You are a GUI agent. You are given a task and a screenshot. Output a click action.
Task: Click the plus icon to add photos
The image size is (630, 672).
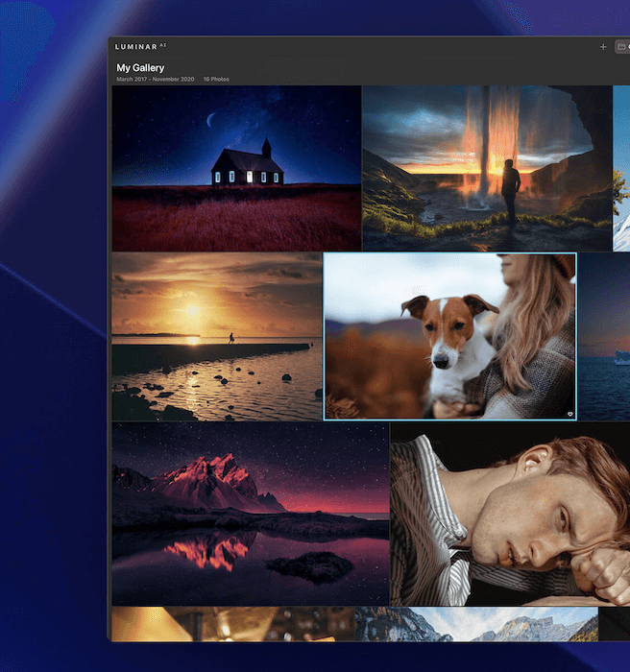click(602, 46)
